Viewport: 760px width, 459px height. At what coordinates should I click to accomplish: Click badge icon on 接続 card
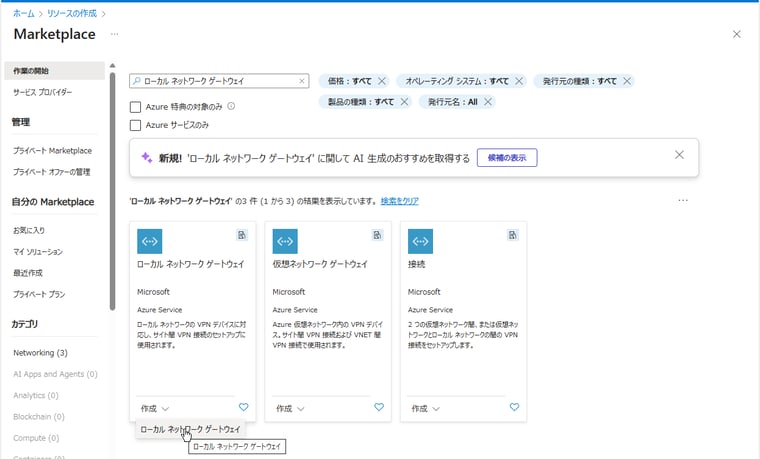pos(512,235)
